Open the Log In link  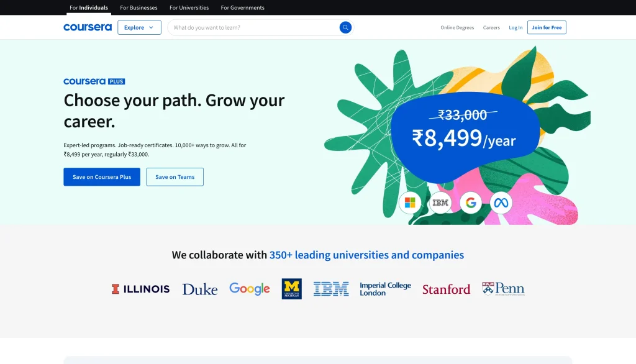515,27
